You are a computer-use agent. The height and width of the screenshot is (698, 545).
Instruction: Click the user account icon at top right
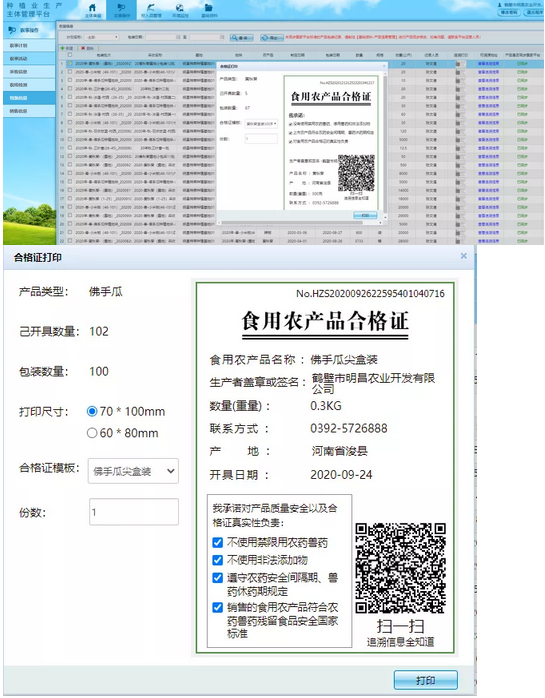(x=500, y=5)
